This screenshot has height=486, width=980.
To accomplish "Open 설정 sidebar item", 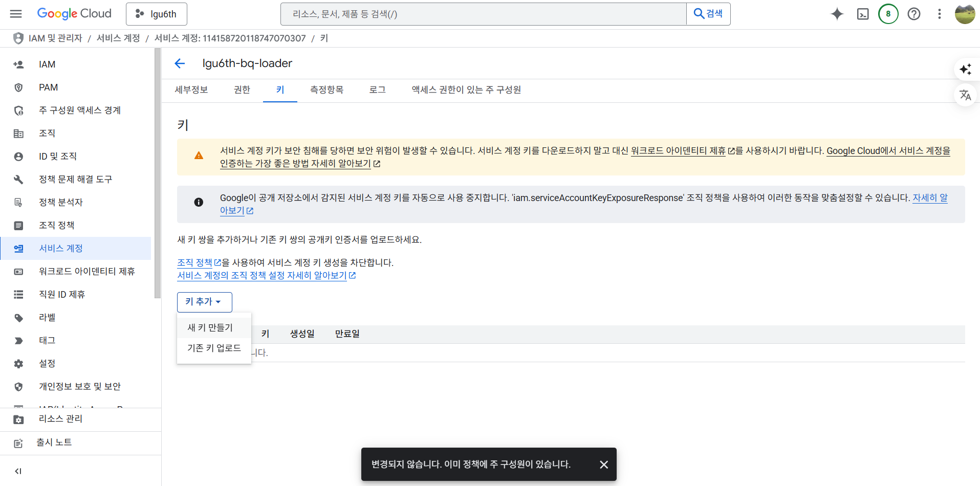I will click(x=76, y=364).
